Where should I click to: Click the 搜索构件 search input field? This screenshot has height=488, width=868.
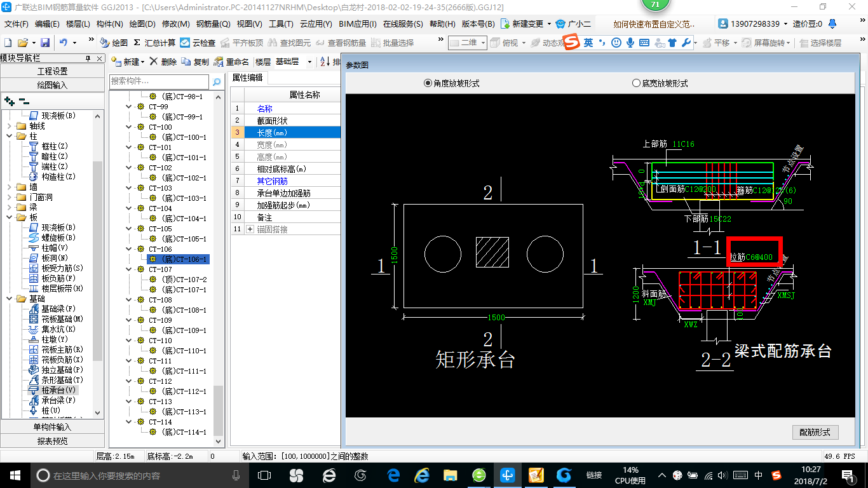[159, 81]
